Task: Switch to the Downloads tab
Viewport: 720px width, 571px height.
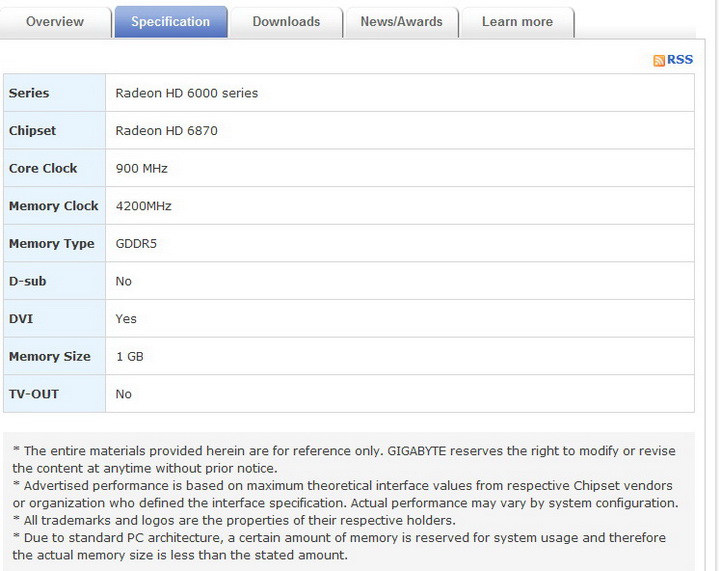Action: click(x=286, y=22)
